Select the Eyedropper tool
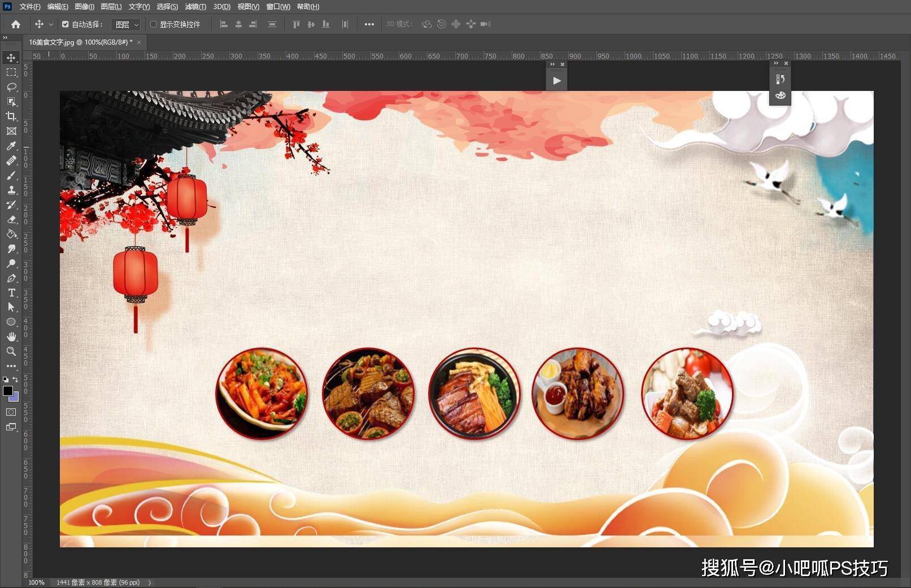This screenshot has width=911, height=588. (x=11, y=146)
